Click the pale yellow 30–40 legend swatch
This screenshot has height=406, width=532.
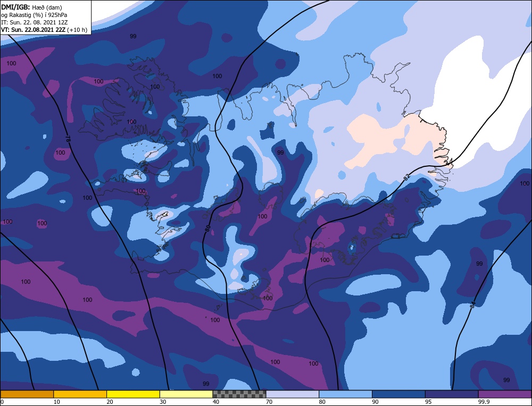[x=186, y=394]
